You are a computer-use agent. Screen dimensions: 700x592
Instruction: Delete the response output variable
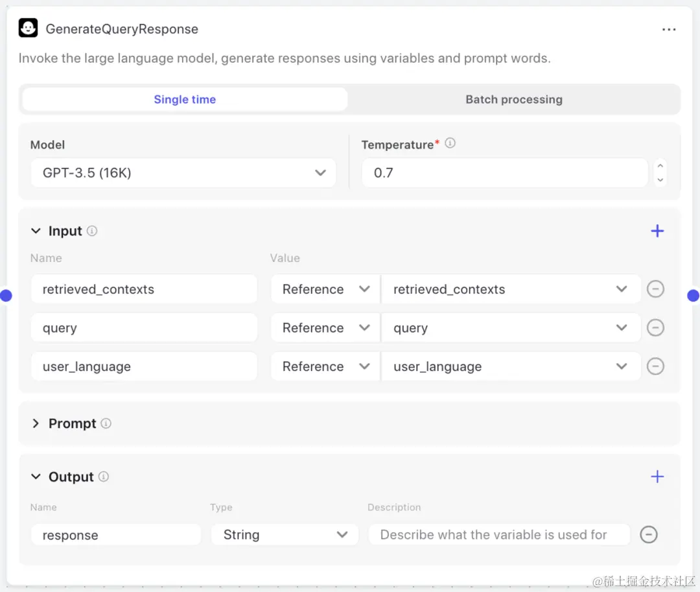point(648,534)
